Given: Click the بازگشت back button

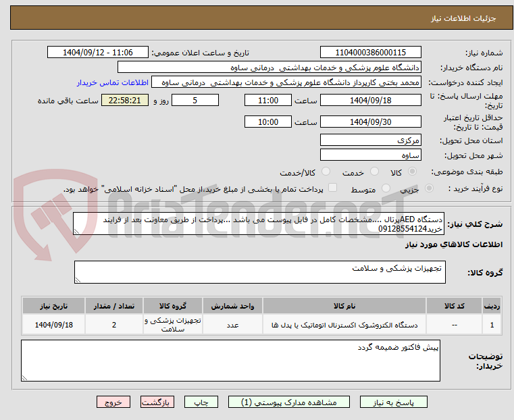Looking at the screenshot, I should click(x=157, y=402).
